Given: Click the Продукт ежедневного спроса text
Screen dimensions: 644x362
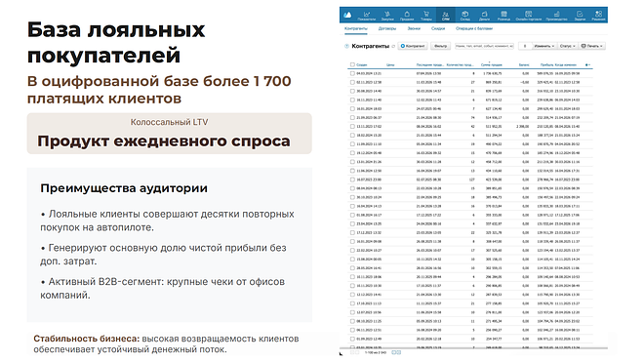Looking at the screenshot, I should click(x=164, y=141).
